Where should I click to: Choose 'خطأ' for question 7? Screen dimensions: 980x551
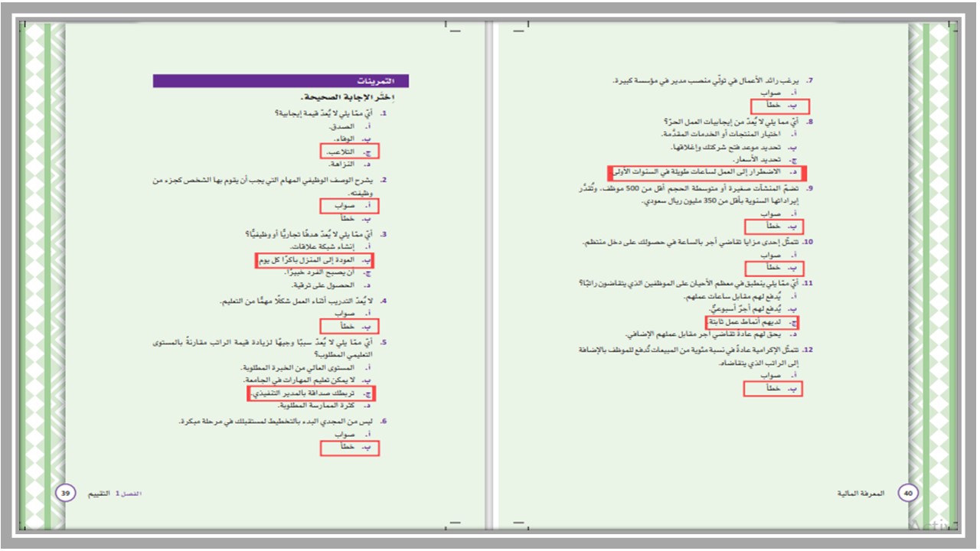[x=780, y=106]
